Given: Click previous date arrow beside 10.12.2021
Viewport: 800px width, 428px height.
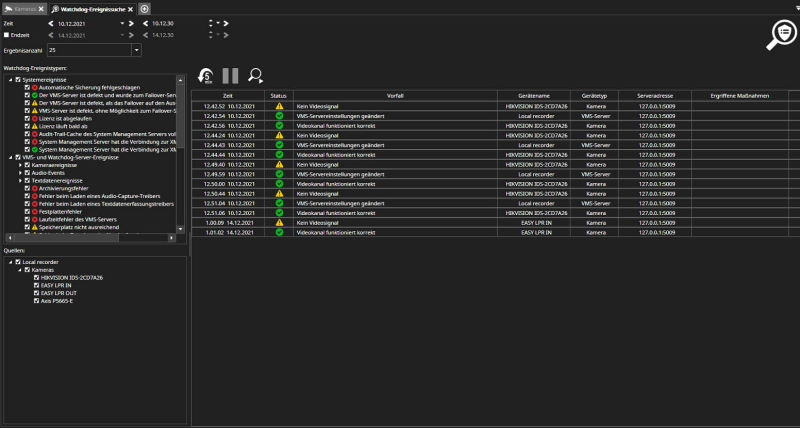Looking at the screenshot, I should tap(51, 21).
